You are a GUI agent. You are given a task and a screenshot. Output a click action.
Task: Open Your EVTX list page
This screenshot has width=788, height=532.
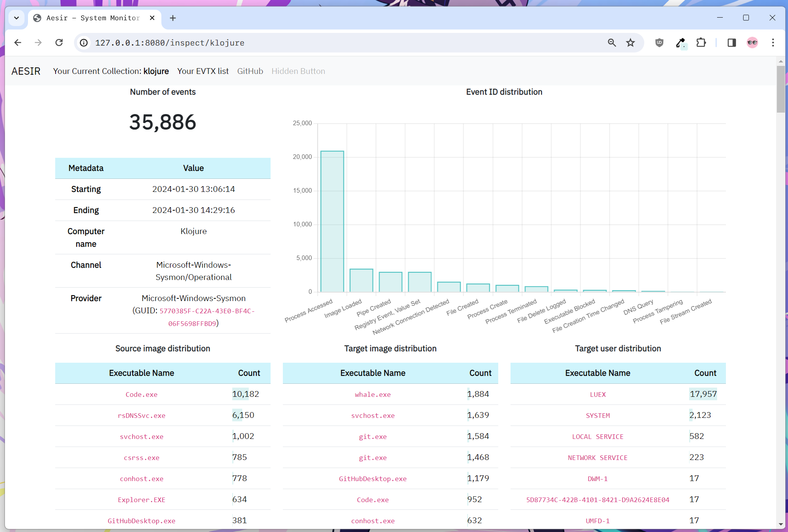[203, 71]
